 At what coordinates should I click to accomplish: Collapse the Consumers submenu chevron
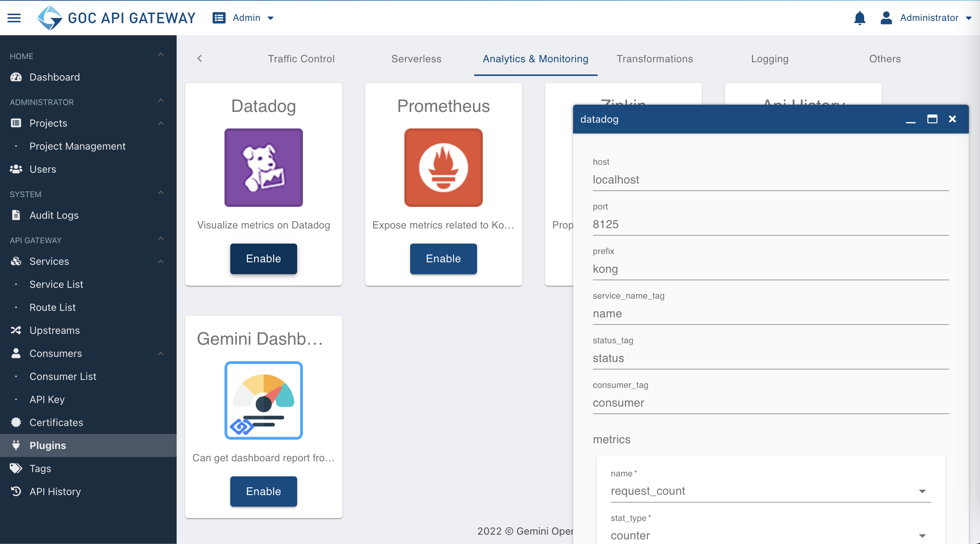click(x=161, y=353)
